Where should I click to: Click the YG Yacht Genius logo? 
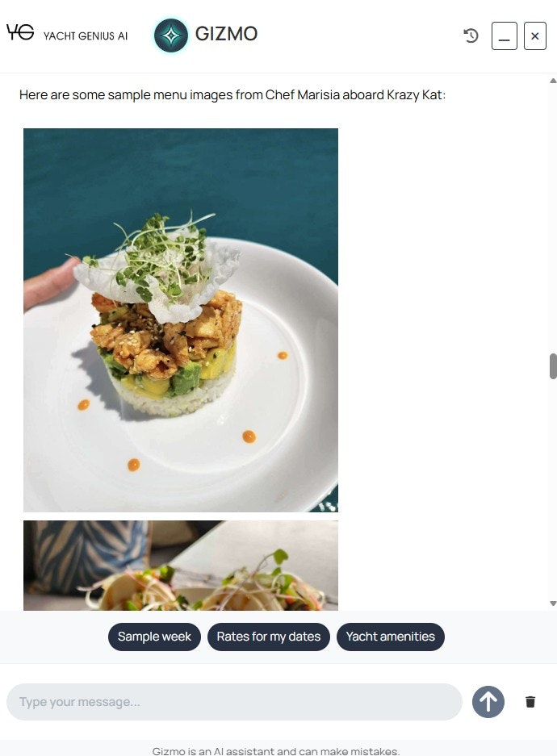click(x=20, y=32)
